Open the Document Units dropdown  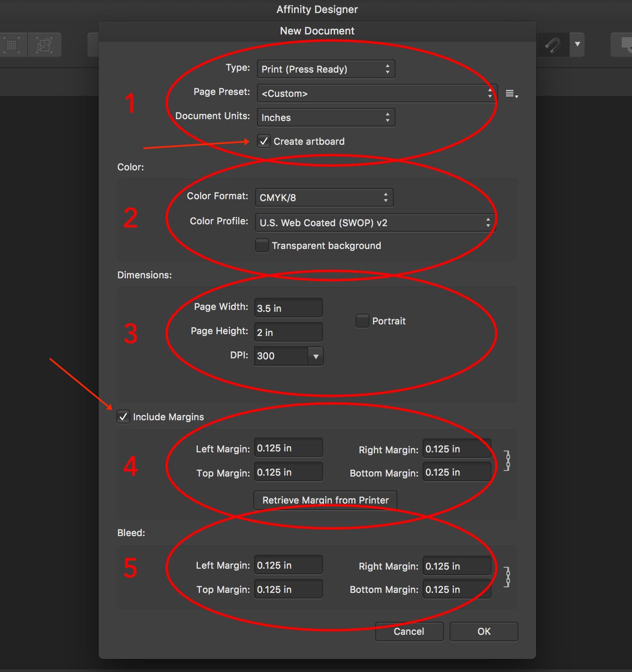point(326,118)
